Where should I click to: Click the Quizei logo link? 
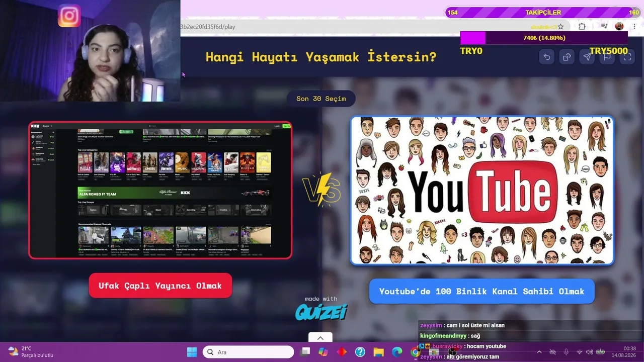click(x=321, y=312)
